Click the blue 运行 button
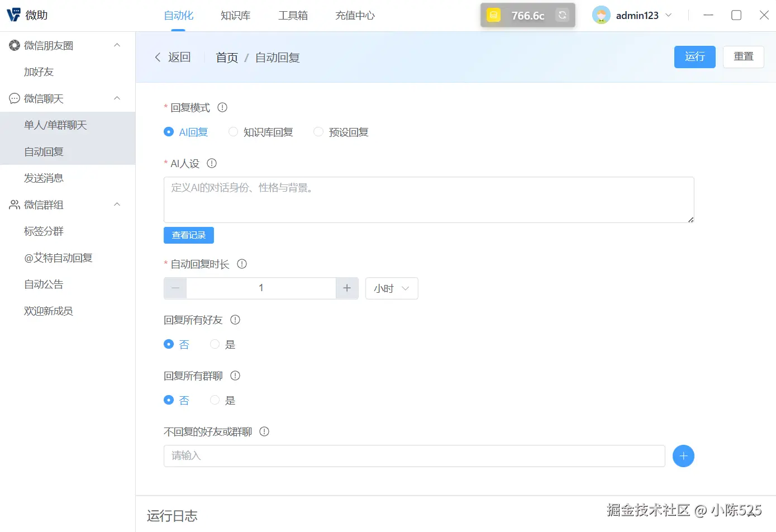 [695, 57]
